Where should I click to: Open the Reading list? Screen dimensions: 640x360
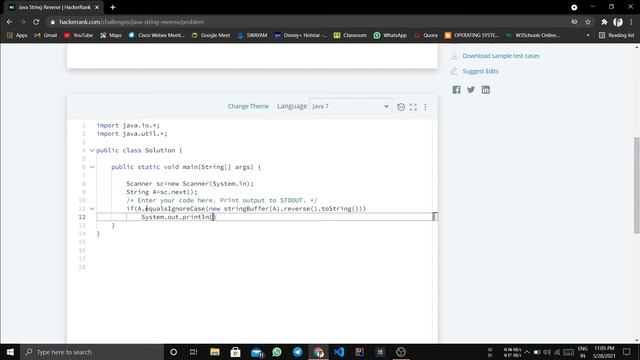click(616, 36)
